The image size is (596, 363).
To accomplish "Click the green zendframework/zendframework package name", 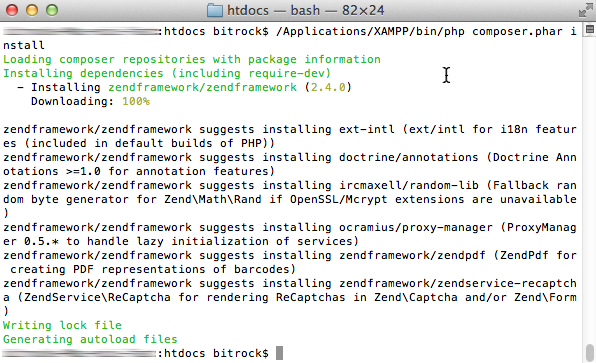I will click(x=203, y=87).
